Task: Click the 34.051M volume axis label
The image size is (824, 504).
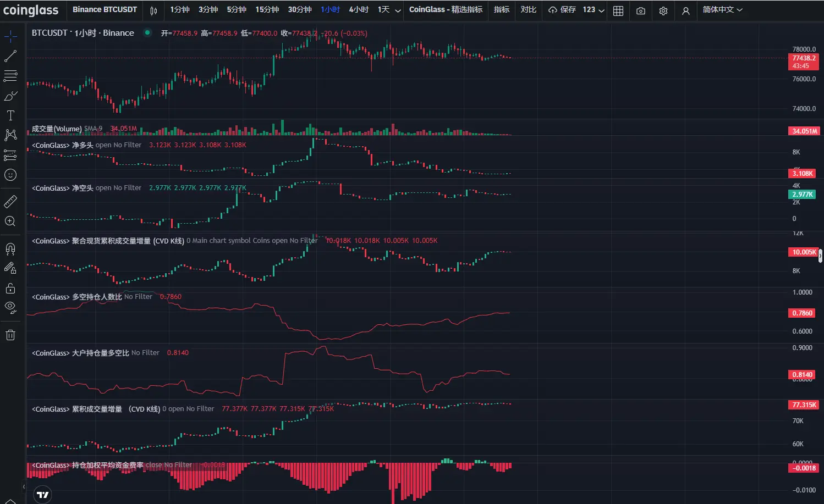Action: coord(804,131)
